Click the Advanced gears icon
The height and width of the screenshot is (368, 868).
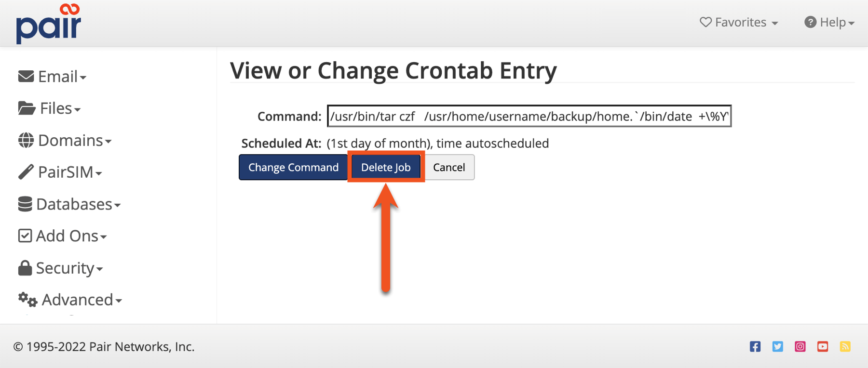[27, 300]
